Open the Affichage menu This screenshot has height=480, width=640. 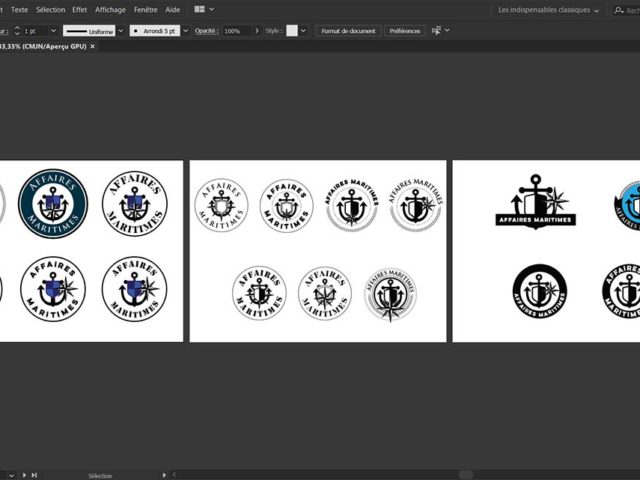110,9
